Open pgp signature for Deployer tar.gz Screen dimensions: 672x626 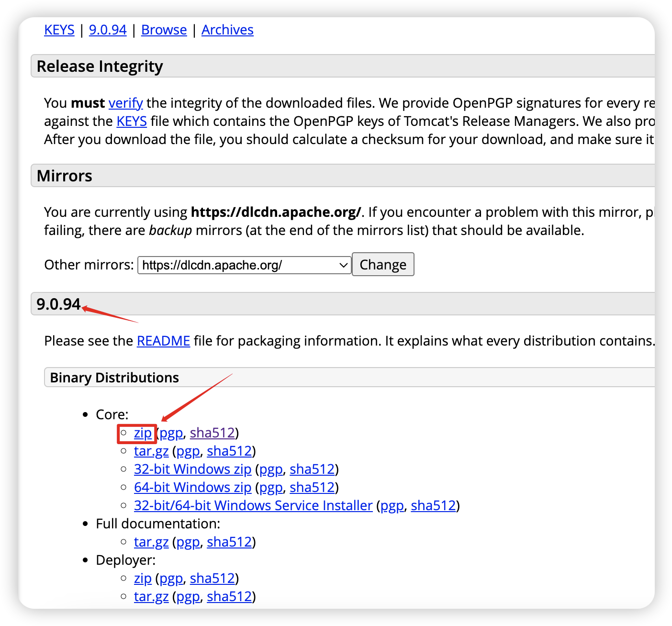point(188,596)
